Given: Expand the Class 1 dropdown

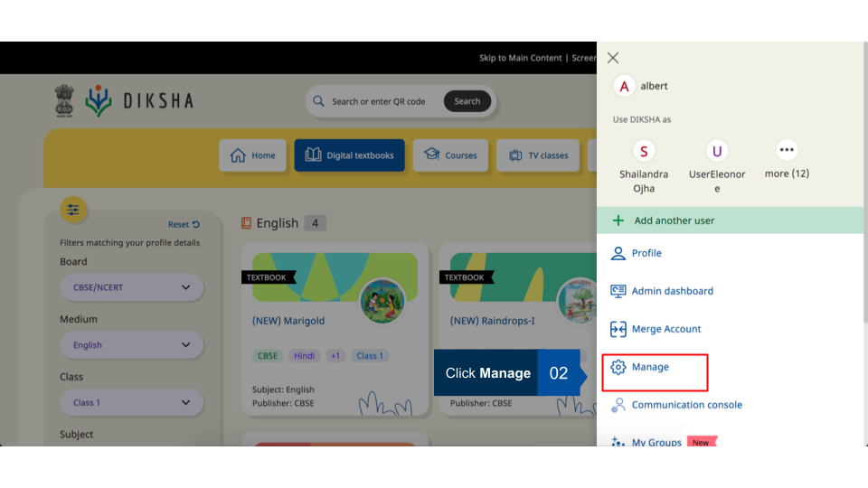Looking at the screenshot, I should point(131,402).
